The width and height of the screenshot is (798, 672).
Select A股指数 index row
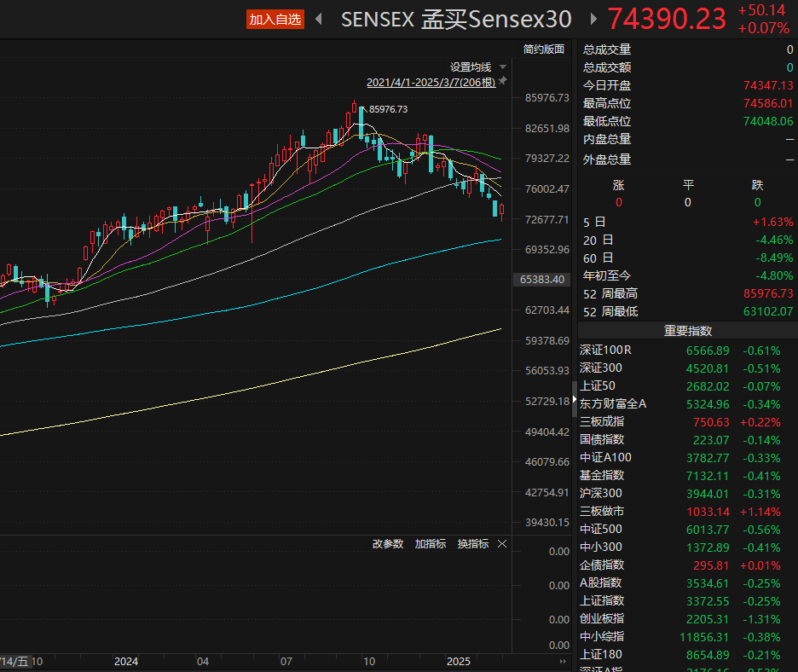[687, 583]
